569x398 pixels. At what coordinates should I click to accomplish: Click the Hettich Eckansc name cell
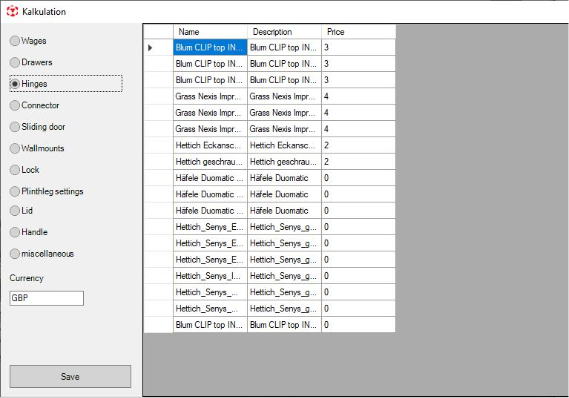click(210, 145)
